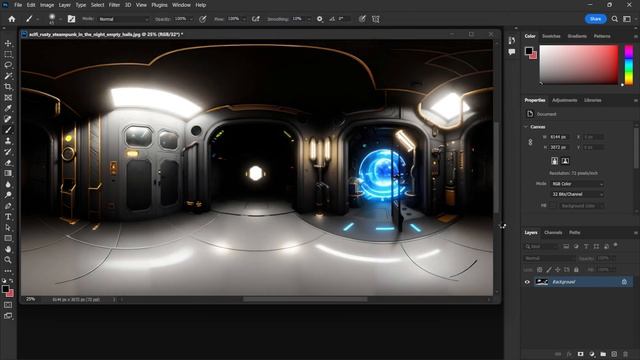
Task: Select the Magic Wand tool
Action: point(8,76)
